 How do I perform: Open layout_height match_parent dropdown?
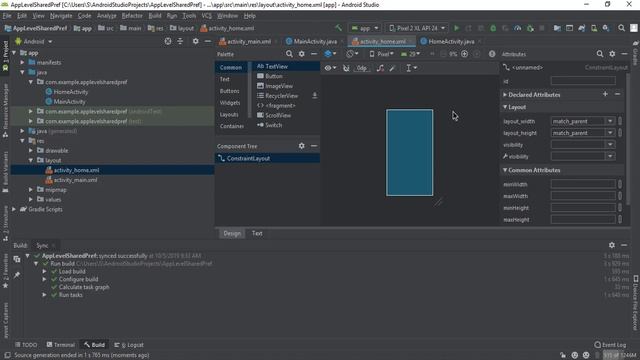point(610,133)
